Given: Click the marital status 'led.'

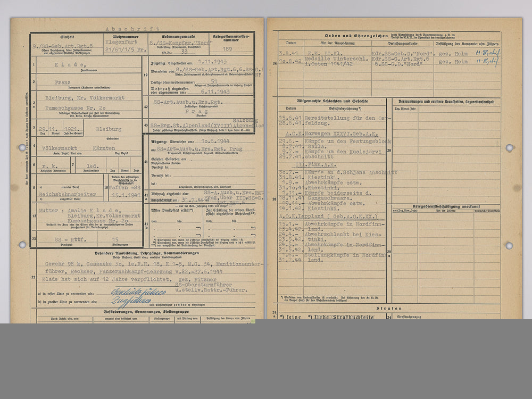Looking at the screenshot, I should tap(93, 166).
